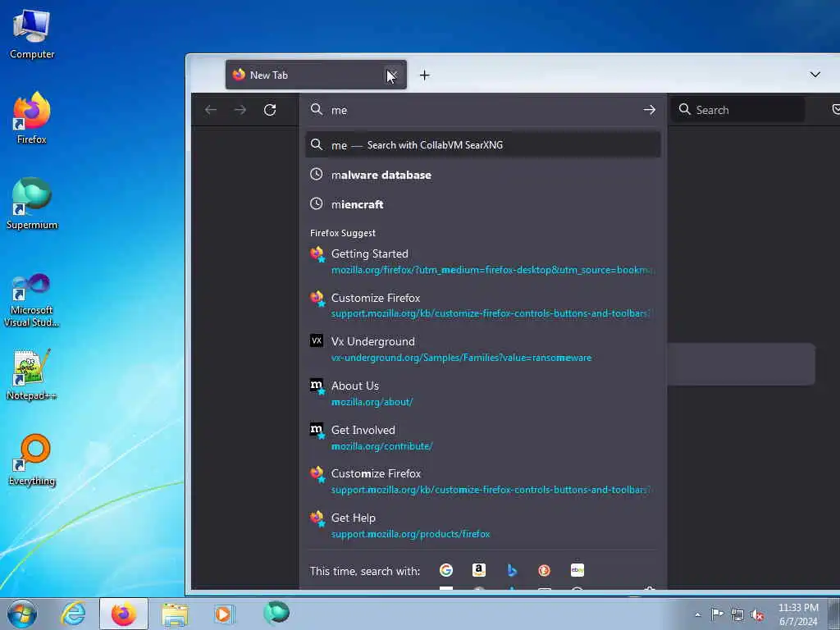This screenshot has width=840, height=630.
Task: Click the Firefox Suggest header label
Action: pos(343,233)
